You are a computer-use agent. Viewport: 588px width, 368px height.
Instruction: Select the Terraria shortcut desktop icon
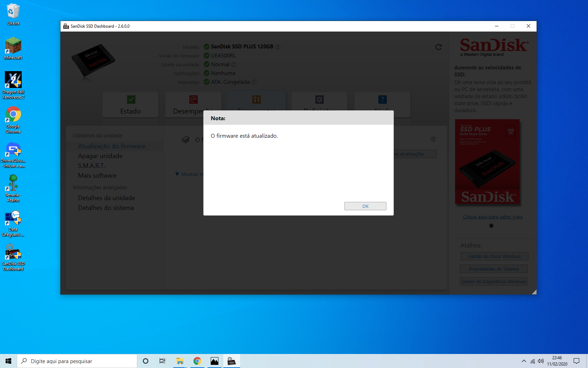click(13, 189)
